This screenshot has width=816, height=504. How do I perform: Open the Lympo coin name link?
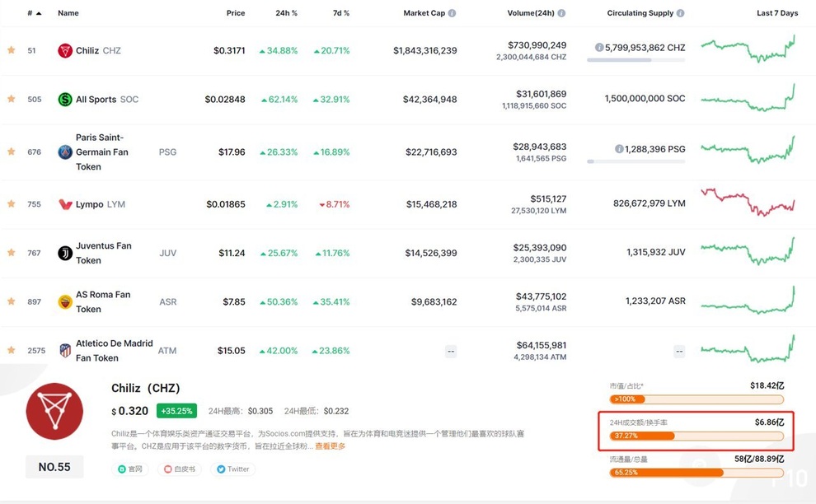(90, 204)
